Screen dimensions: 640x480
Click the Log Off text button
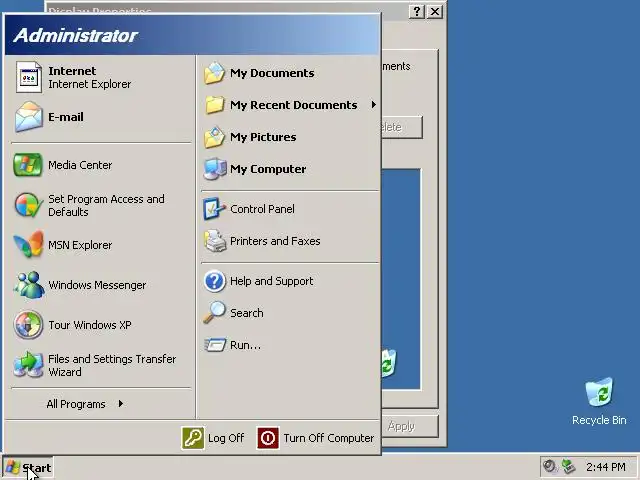(226, 438)
